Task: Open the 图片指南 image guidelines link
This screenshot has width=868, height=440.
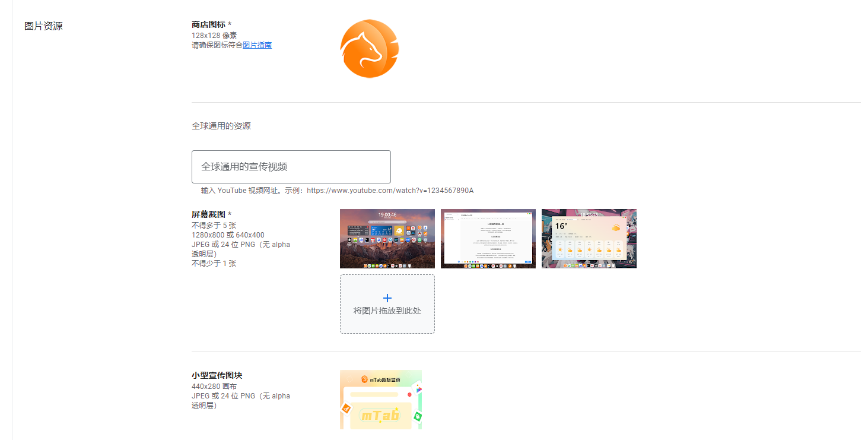Action: click(x=258, y=45)
